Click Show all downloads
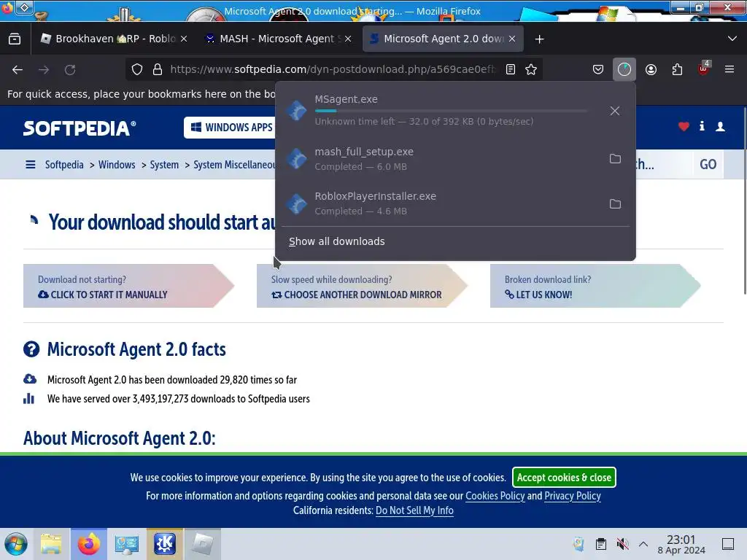 point(337,241)
